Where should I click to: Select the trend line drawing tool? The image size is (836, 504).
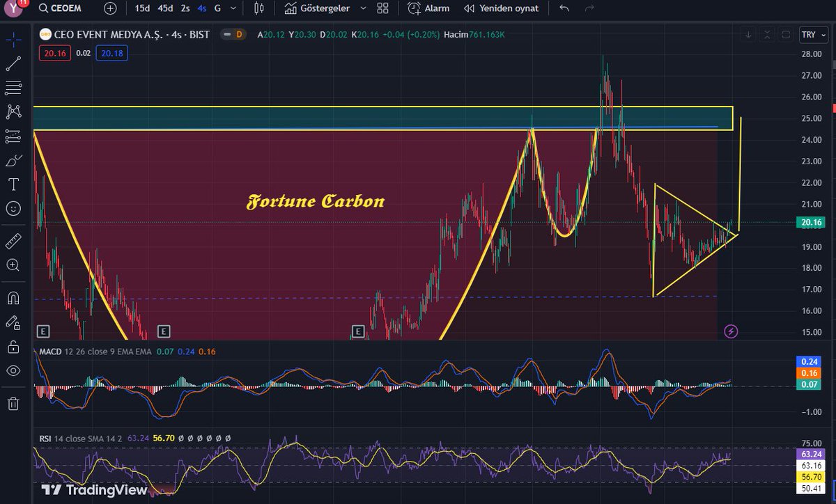[x=13, y=64]
